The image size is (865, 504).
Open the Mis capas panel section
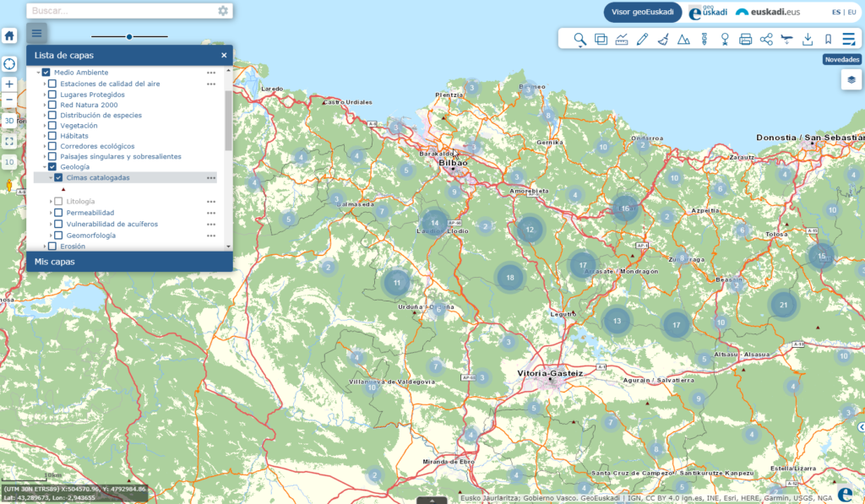click(129, 262)
